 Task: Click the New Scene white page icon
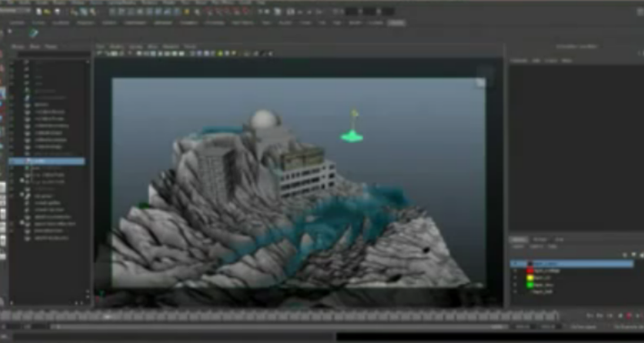point(39,12)
